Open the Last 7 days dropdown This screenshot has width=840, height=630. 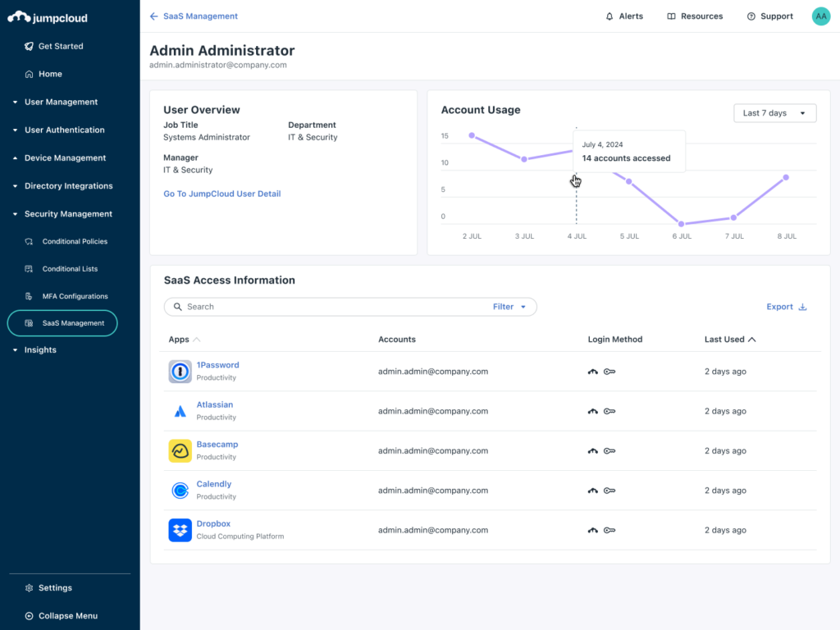click(774, 113)
